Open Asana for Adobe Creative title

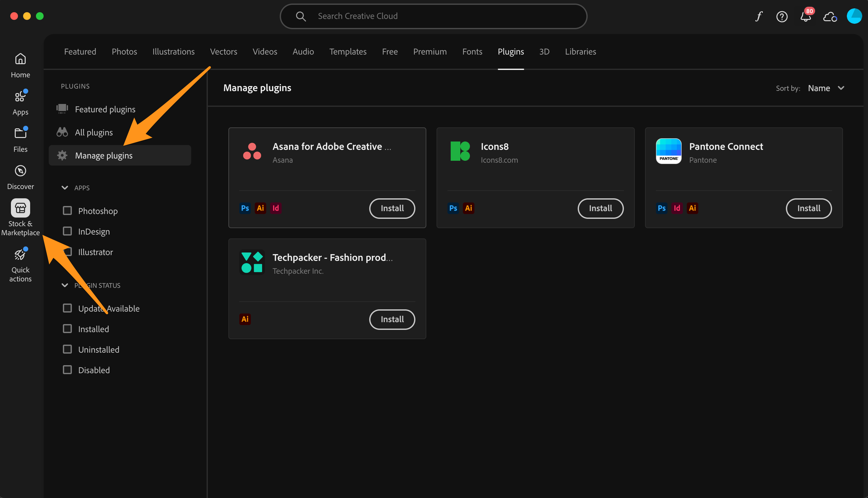332,146
